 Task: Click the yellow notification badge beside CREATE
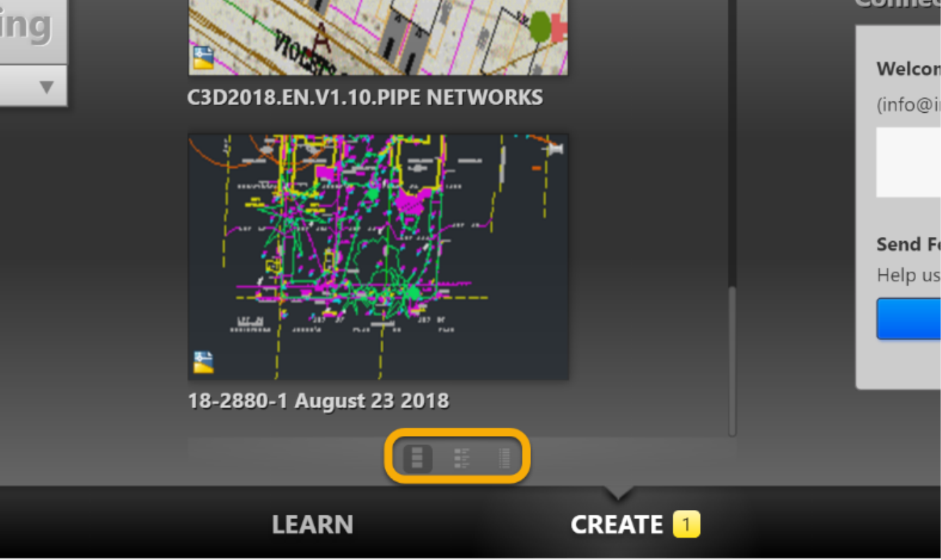click(686, 524)
